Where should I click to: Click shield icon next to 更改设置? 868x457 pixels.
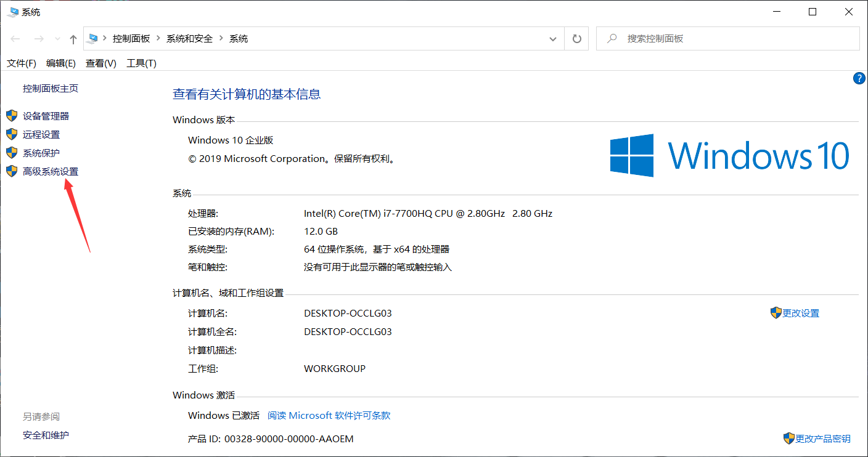(776, 312)
